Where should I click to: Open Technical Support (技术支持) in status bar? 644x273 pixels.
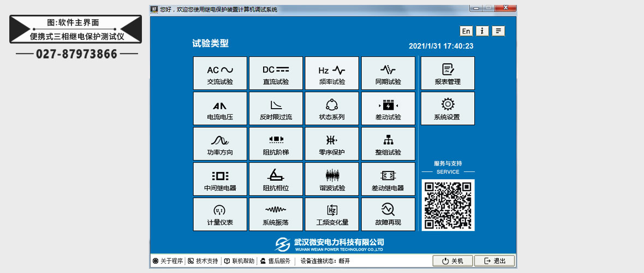pyautogui.click(x=203, y=261)
